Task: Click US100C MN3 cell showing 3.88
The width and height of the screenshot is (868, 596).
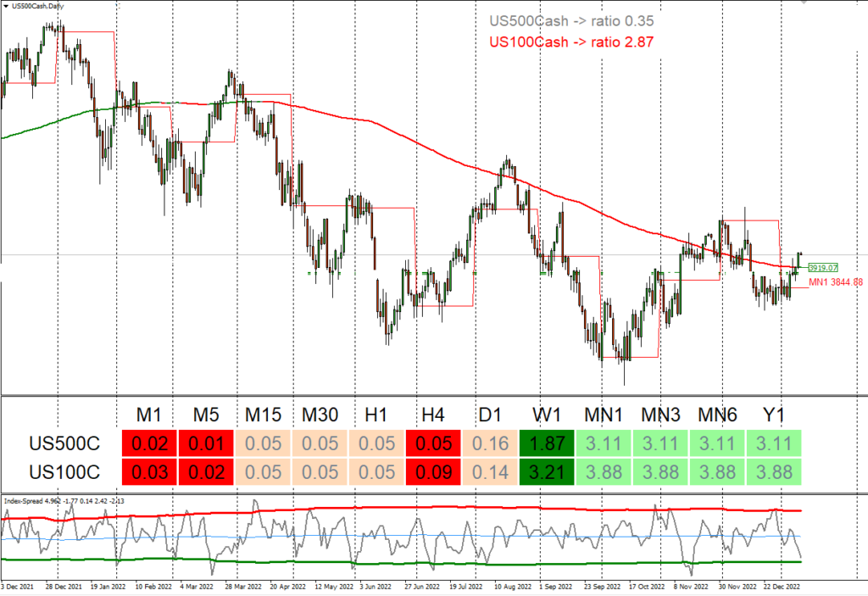Action: 660,472
